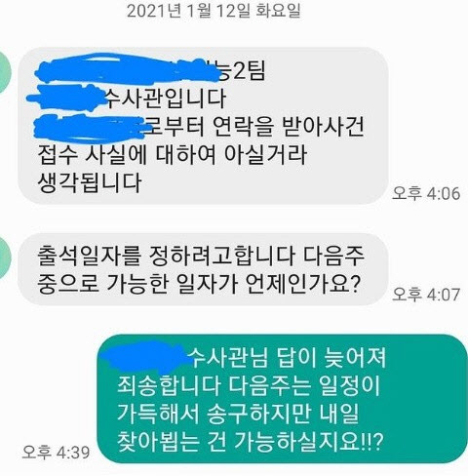Tap the 오후 4:07 timestamp
Viewport: 468px width, 476px height.
click(426, 295)
